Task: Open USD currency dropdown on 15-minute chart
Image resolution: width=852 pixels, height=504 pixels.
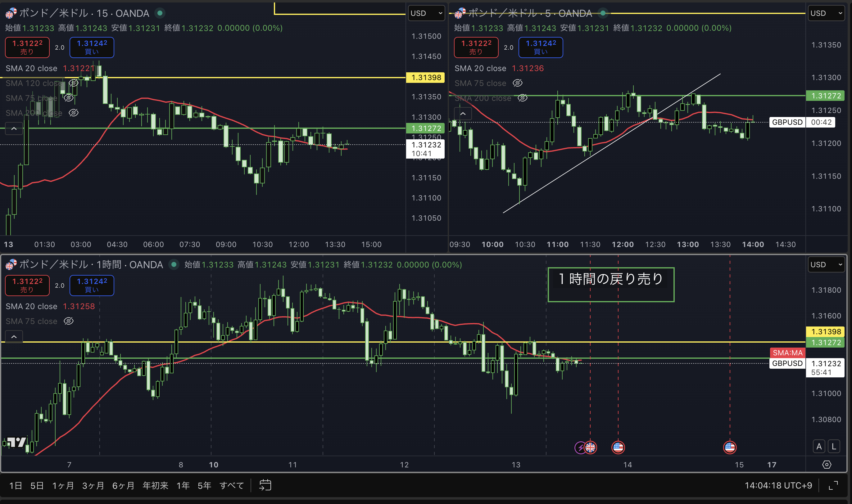Action: [426, 13]
